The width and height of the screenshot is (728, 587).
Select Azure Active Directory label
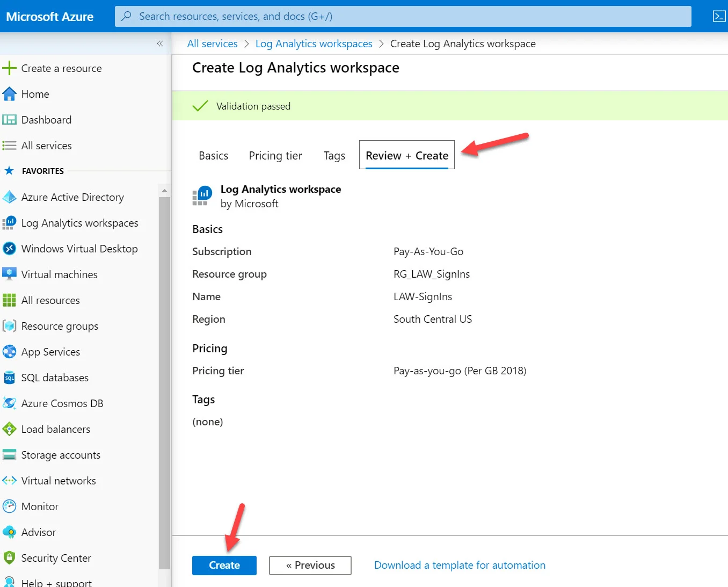[x=72, y=197]
